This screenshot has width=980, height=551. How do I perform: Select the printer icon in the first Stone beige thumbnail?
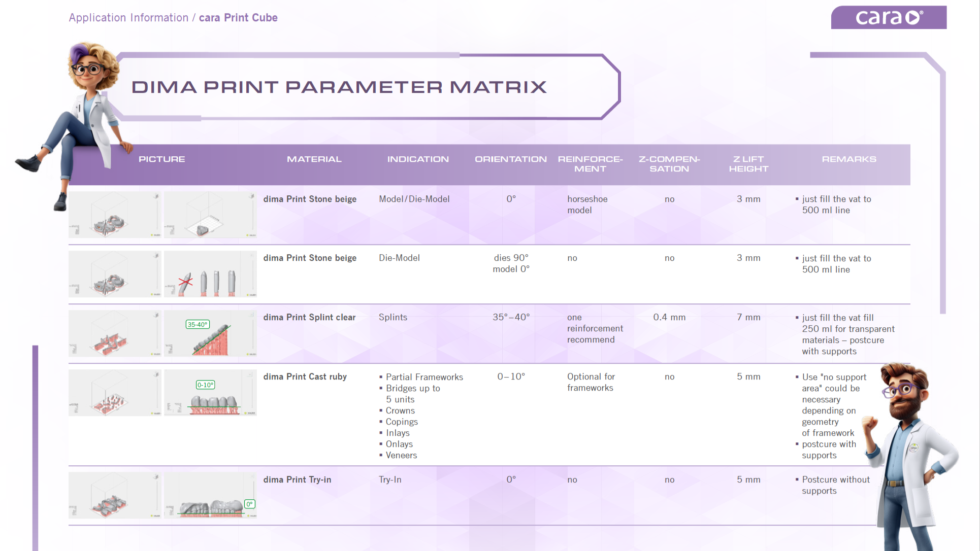pos(156,196)
